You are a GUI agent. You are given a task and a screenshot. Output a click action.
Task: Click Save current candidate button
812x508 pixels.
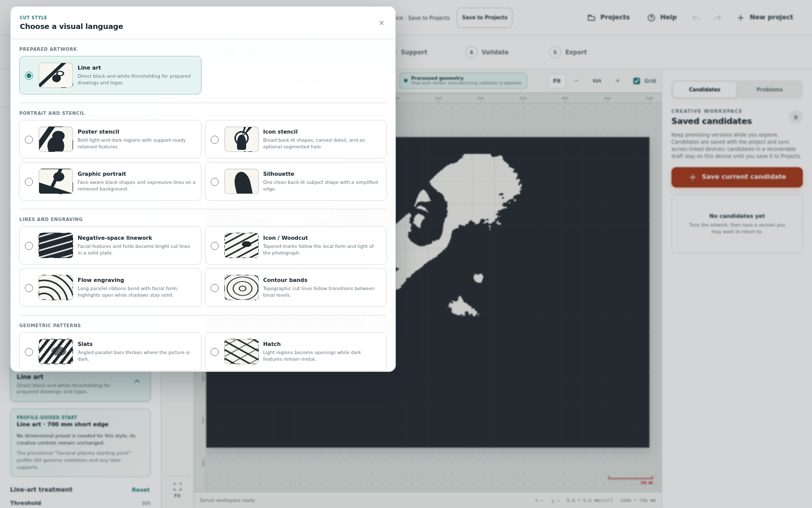pos(737,177)
